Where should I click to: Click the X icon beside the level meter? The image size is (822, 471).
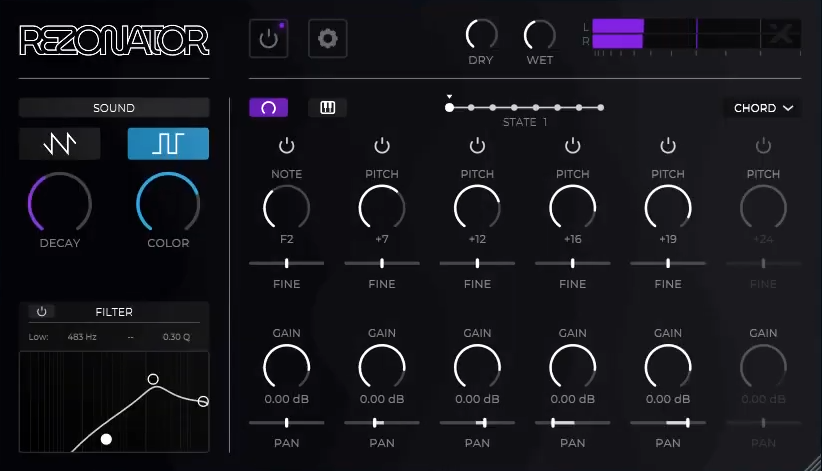point(780,34)
